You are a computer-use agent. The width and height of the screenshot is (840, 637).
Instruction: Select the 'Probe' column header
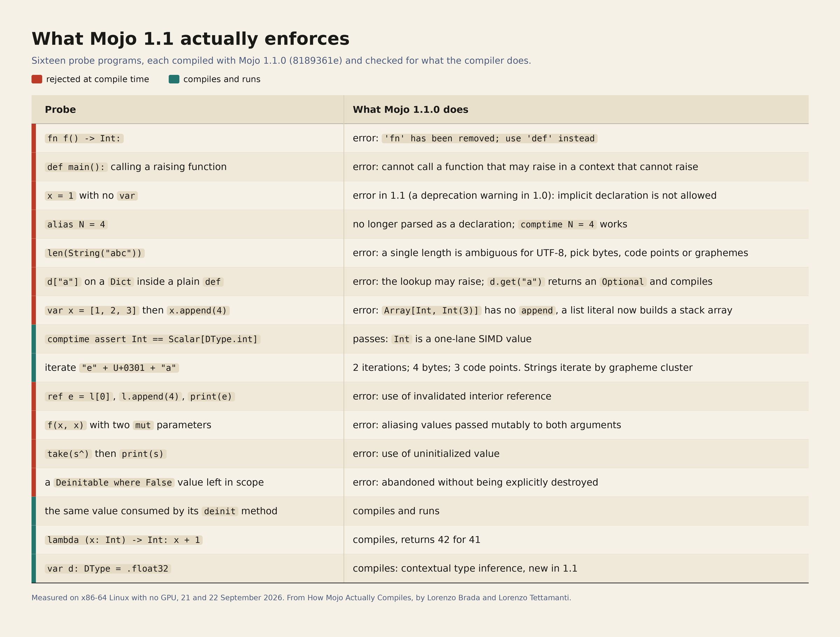click(x=61, y=110)
